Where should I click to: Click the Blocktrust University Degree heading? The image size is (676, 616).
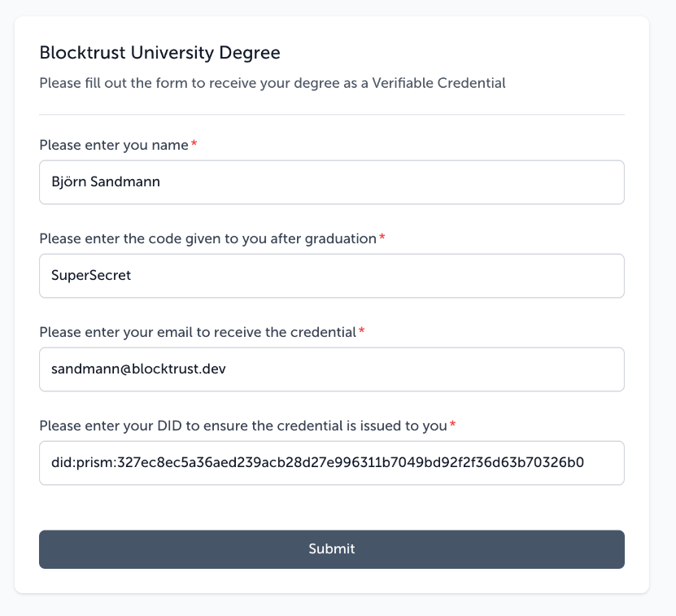click(x=159, y=53)
